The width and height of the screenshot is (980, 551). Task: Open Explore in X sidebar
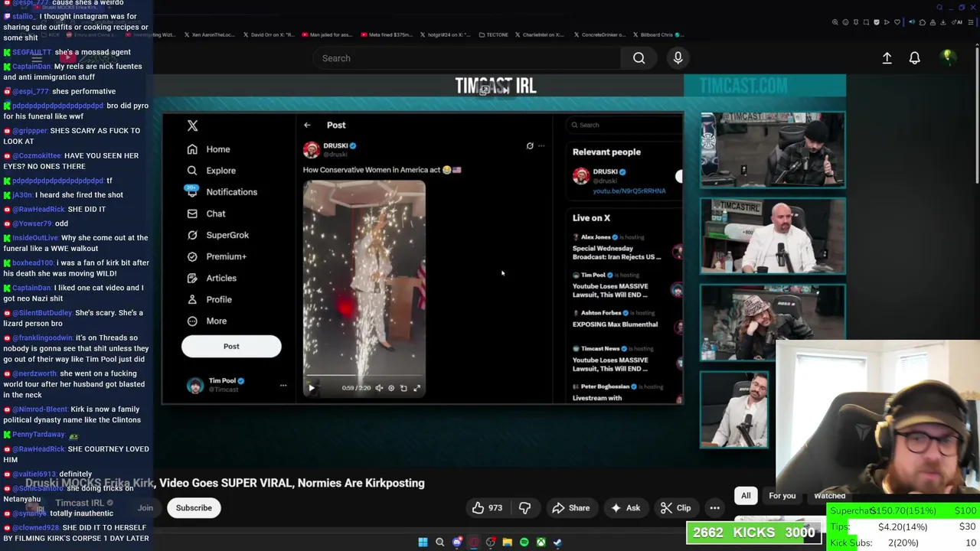click(x=211, y=171)
